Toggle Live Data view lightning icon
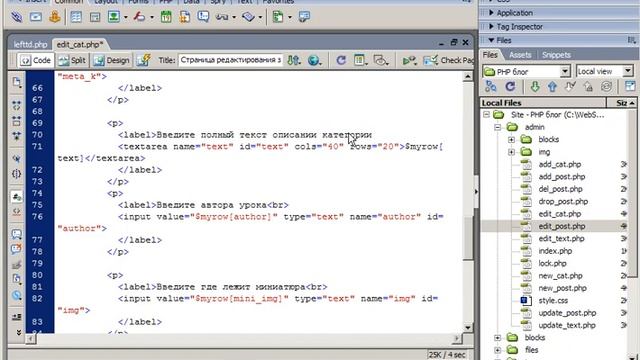 (143, 60)
